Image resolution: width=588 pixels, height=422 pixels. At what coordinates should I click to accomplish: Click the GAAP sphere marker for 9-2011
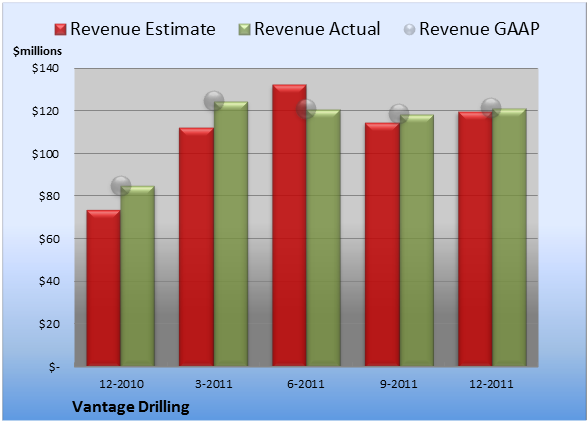(x=399, y=114)
